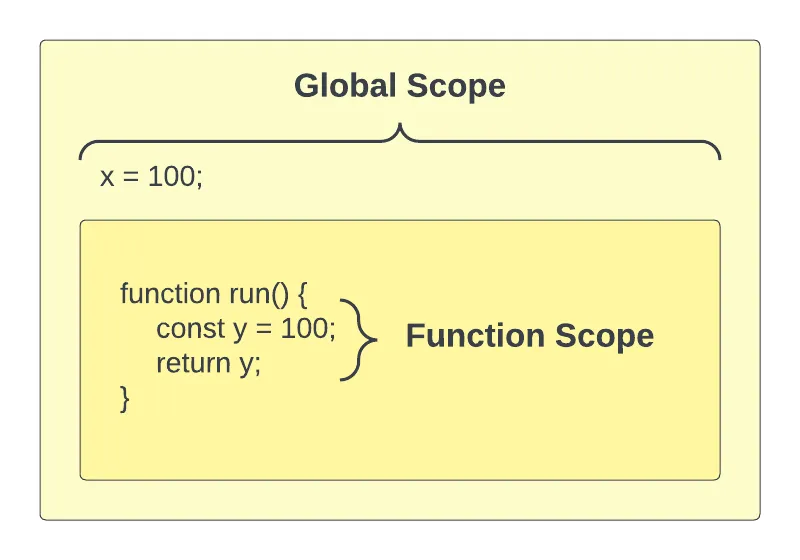
Task: Click "Scope" in the Global Scope heading
Action: (x=455, y=86)
